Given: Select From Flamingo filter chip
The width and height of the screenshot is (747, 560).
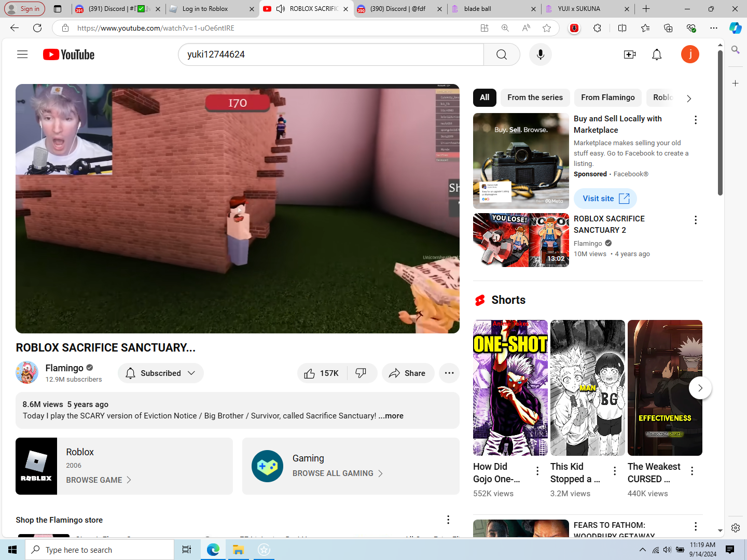Looking at the screenshot, I should pos(608,97).
